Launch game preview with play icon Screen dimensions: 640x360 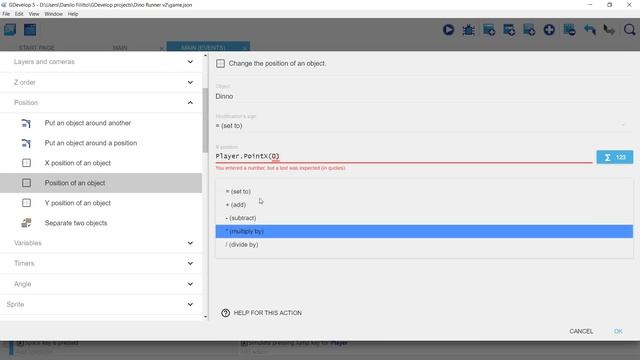point(448,30)
